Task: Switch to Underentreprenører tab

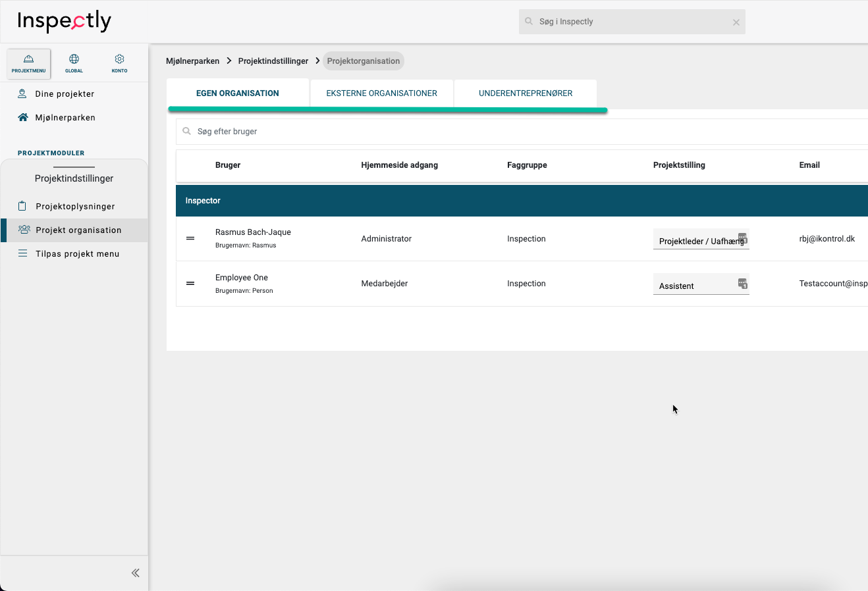Action: [526, 93]
